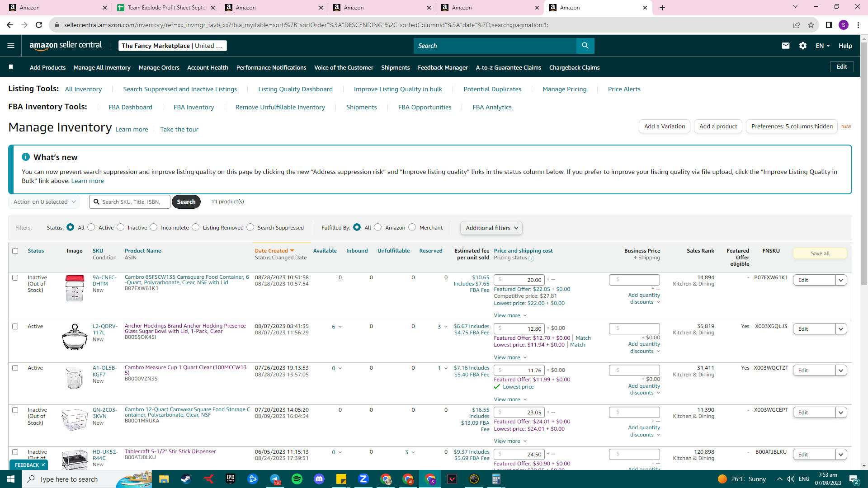Click the black Search button for inventory
This screenshot has width=868, height=488.
point(186,202)
